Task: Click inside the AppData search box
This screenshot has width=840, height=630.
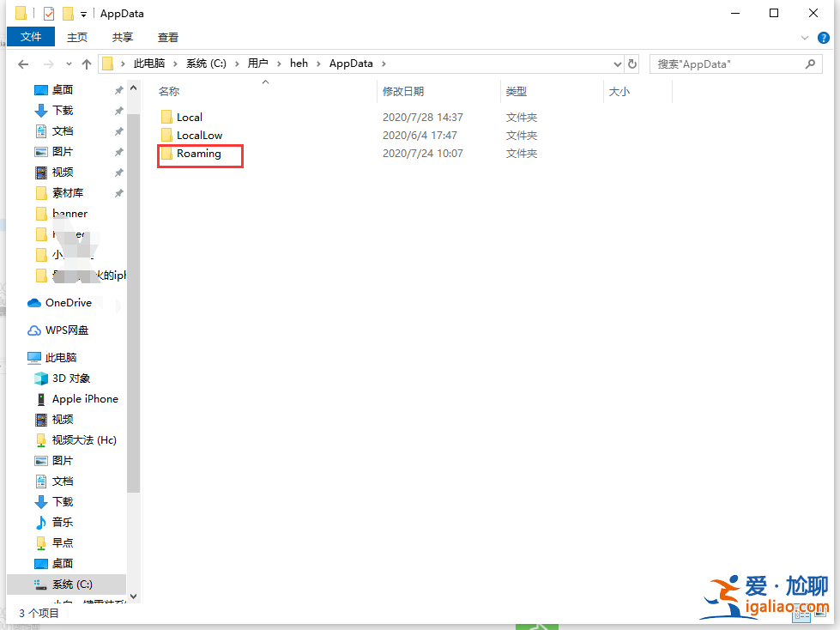Action: pyautogui.click(x=734, y=64)
